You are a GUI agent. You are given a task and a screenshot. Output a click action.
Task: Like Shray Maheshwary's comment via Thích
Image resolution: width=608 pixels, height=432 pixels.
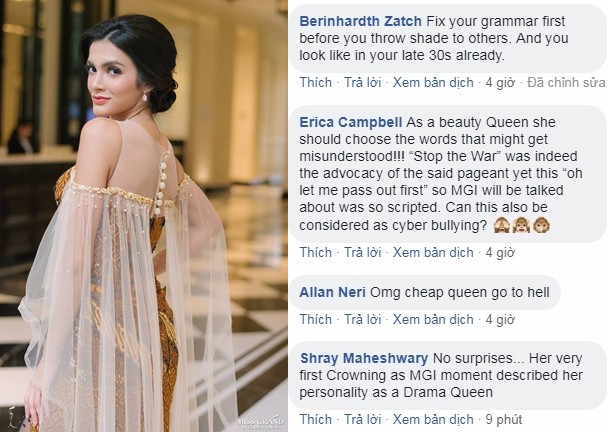316,420
